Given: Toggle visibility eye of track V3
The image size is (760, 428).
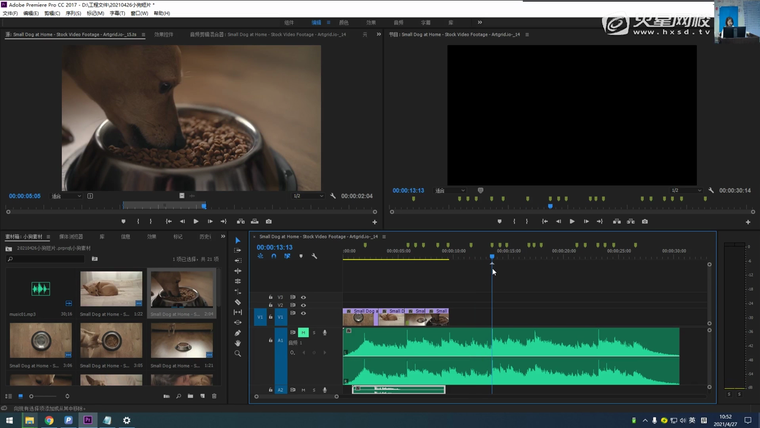Looking at the screenshot, I should (303, 296).
